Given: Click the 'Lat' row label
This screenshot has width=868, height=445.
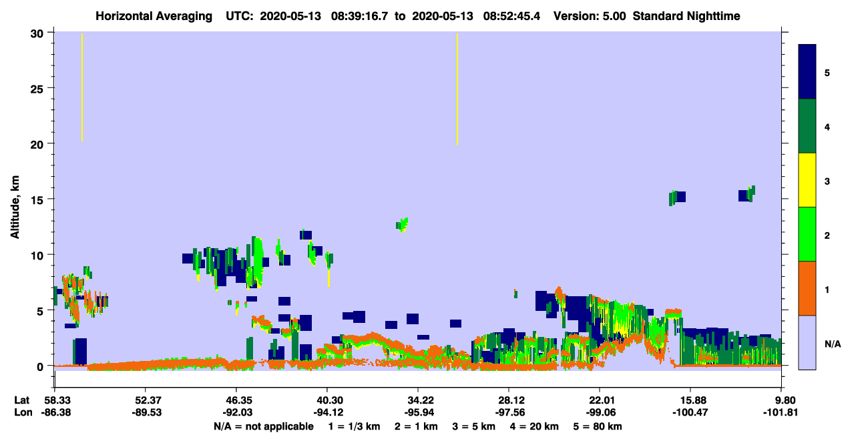Looking at the screenshot, I should point(22,400).
